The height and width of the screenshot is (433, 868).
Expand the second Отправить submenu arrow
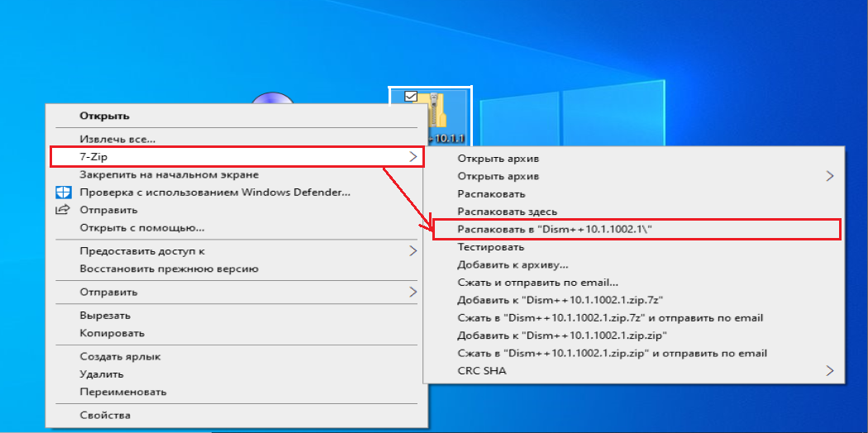(x=413, y=292)
